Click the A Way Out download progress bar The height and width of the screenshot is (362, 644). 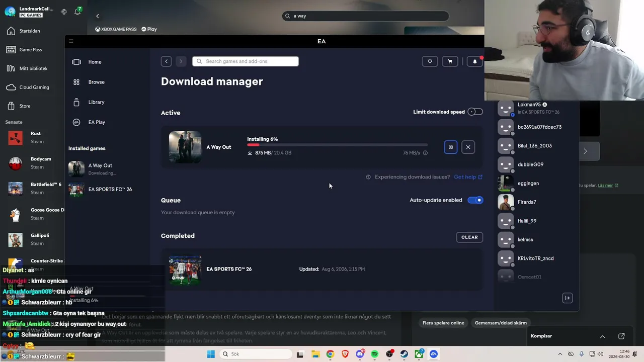(x=337, y=145)
